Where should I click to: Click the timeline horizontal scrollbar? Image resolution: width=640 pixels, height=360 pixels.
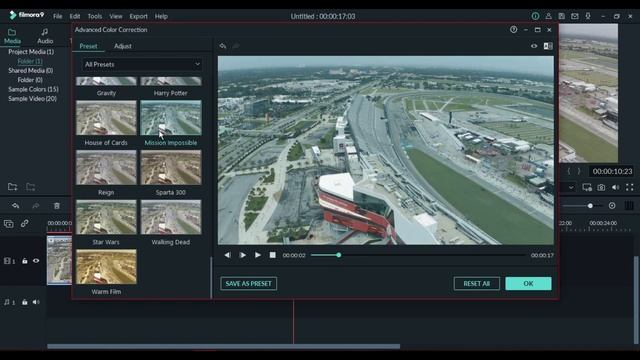pyautogui.click(x=224, y=347)
